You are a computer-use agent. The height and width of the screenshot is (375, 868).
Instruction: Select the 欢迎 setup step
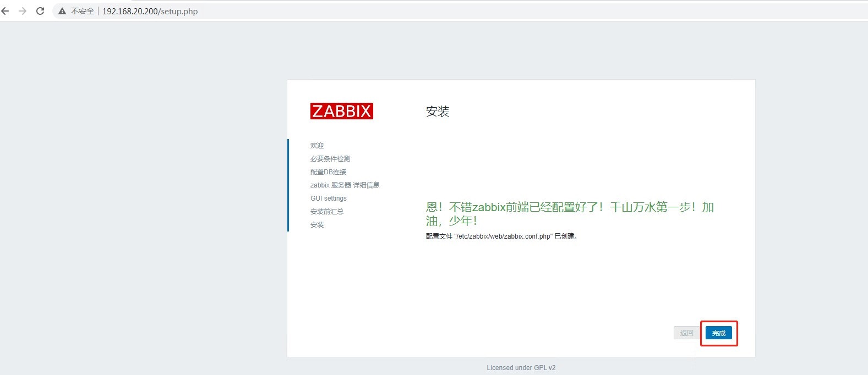pos(317,146)
